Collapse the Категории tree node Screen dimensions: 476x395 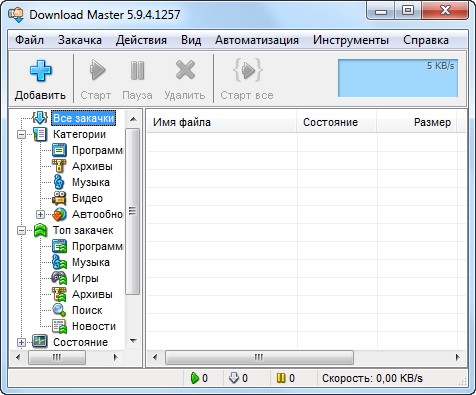[x=21, y=135]
